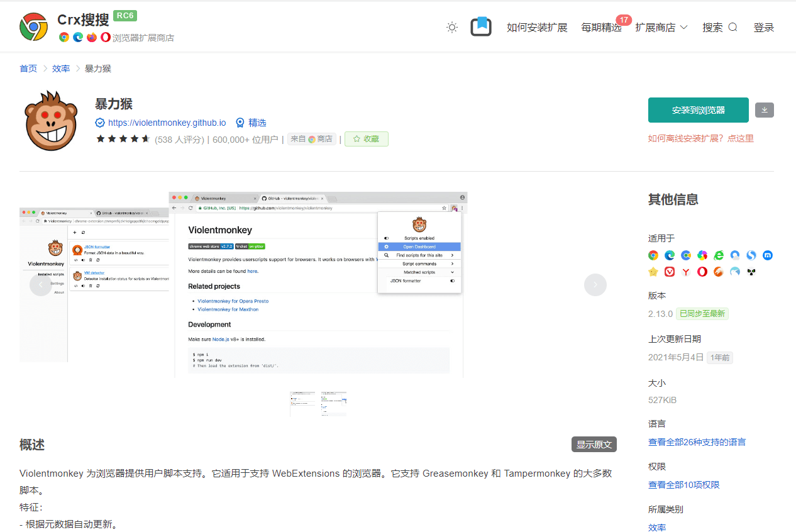Click the 527KiB size value

(x=662, y=400)
